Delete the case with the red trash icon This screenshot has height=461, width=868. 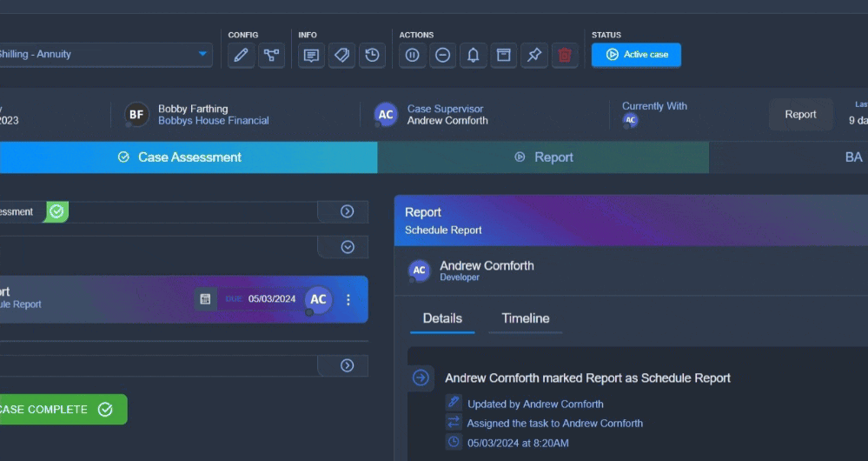tap(565, 55)
